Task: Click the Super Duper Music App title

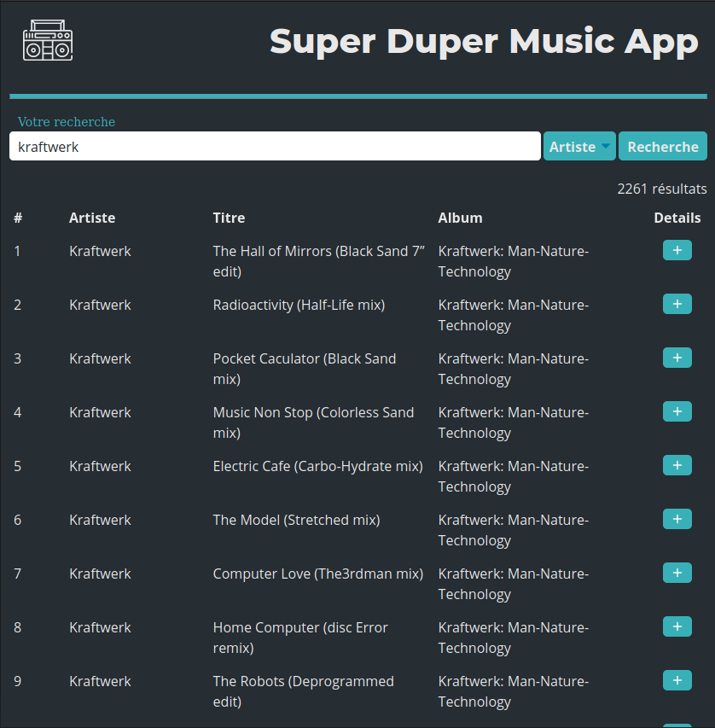Action: click(x=483, y=41)
